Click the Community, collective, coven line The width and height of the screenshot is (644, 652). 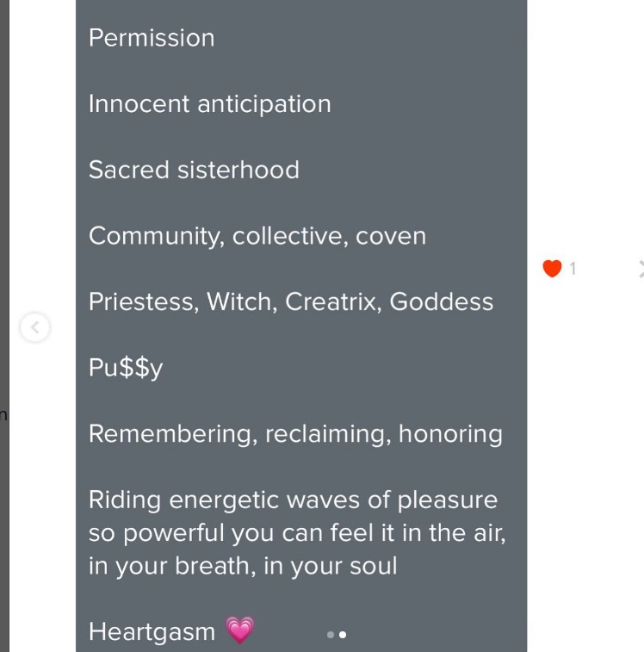coord(257,236)
